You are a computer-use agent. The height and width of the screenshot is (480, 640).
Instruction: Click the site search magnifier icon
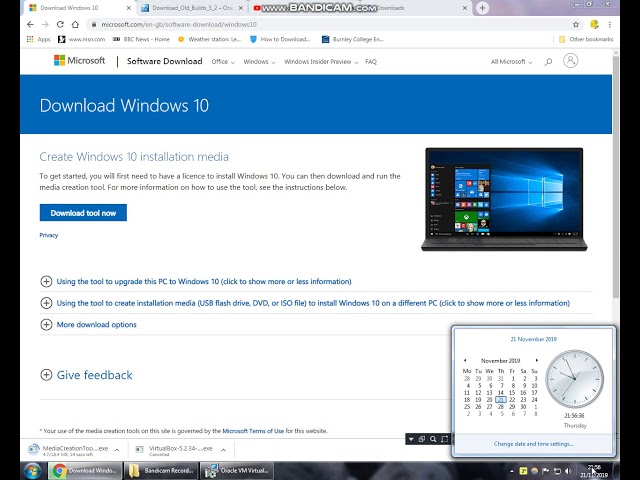click(548, 62)
